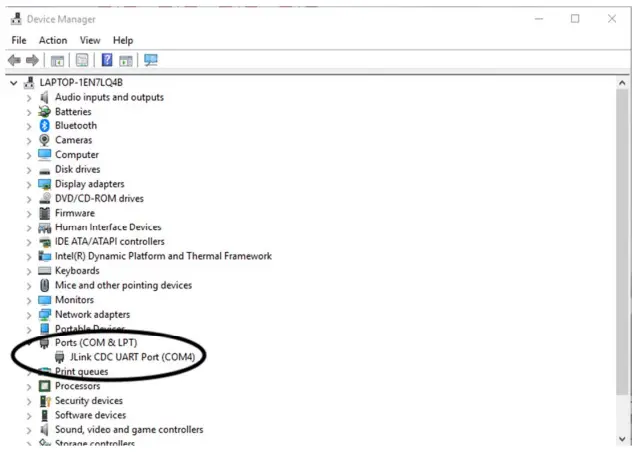Select the Keyboards label
This screenshot has height=460, width=637.
pos(77,271)
